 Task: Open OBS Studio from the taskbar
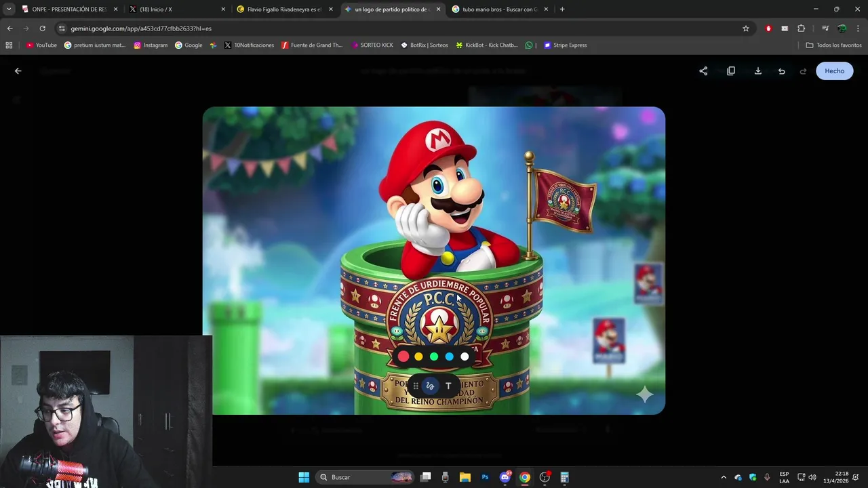(x=545, y=477)
